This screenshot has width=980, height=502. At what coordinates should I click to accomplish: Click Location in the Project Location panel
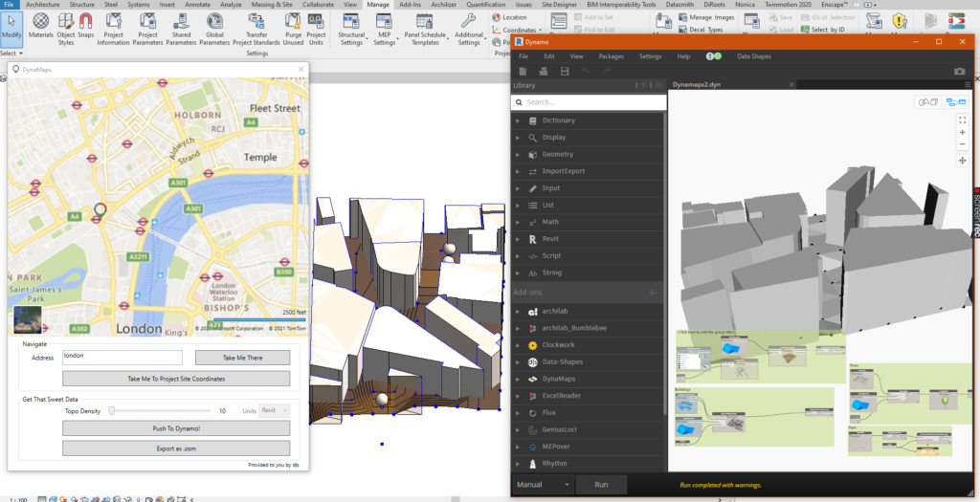click(509, 17)
